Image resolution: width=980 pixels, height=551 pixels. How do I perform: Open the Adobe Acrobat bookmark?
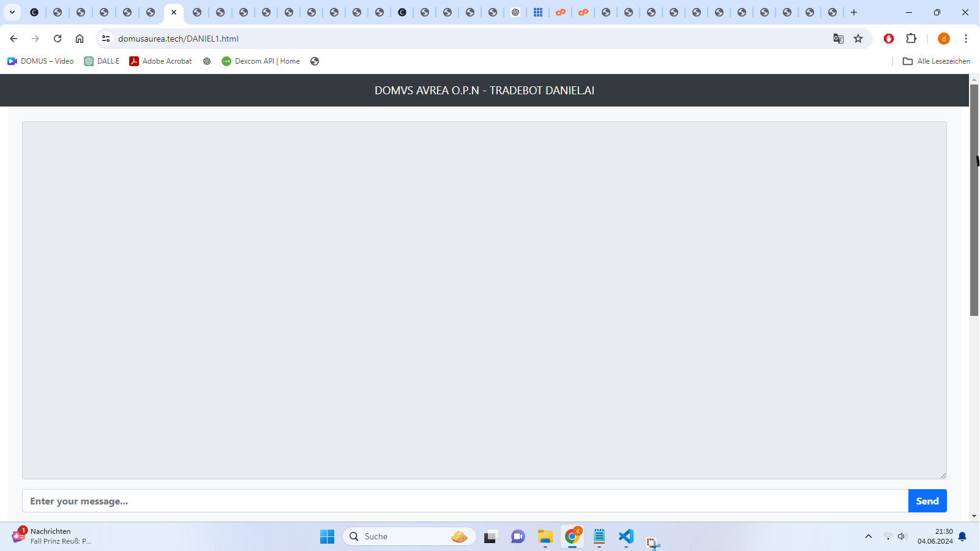tap(160, 61)
